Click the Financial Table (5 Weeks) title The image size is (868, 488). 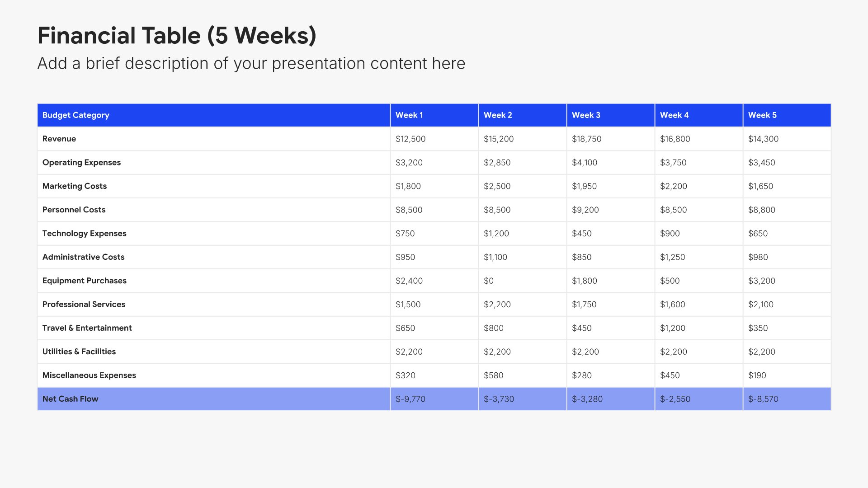[177, 36]
